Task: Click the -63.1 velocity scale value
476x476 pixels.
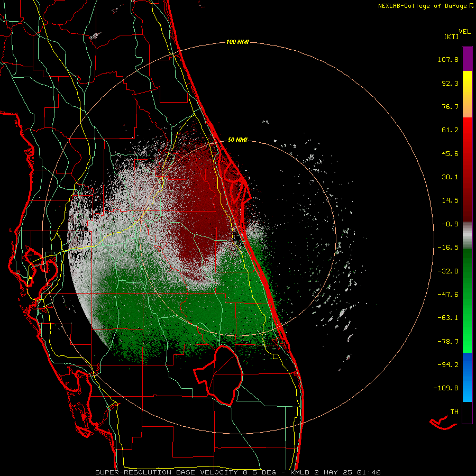Action: [x=448, y=318]
